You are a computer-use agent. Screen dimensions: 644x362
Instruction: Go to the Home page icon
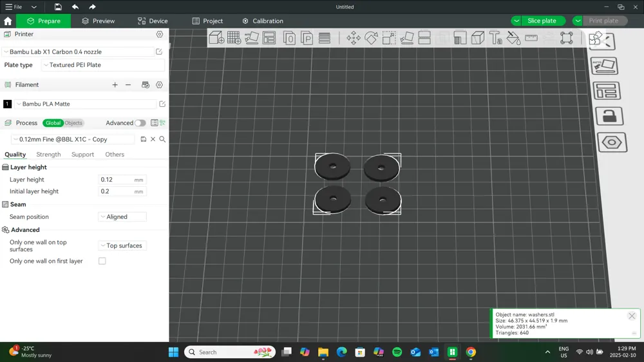tap(8, 21)
